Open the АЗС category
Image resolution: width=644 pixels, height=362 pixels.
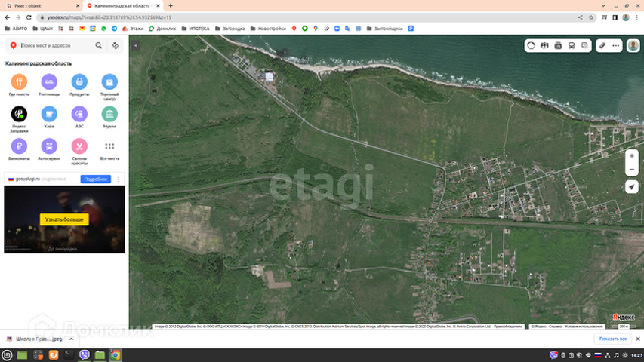pyautogui.click(x=79, y=114)
